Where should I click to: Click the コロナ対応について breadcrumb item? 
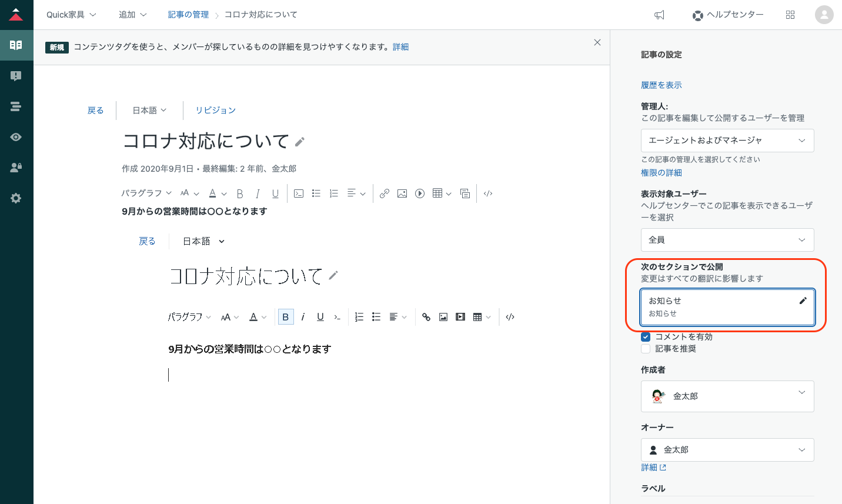tap(261, 15)
